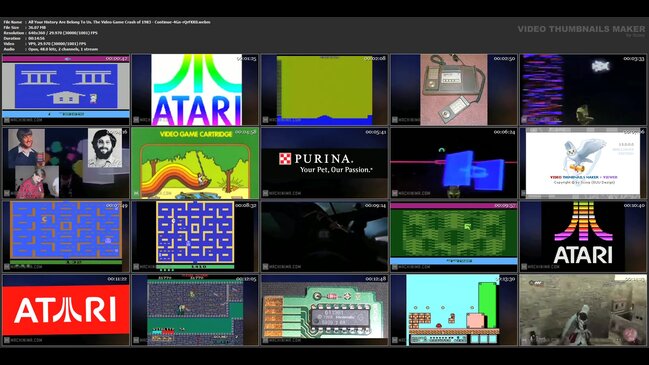Click the Video Game Cartridge Pitfall artwork thumbnail
This screenshot has height=365, width=649.
[195, 163]
